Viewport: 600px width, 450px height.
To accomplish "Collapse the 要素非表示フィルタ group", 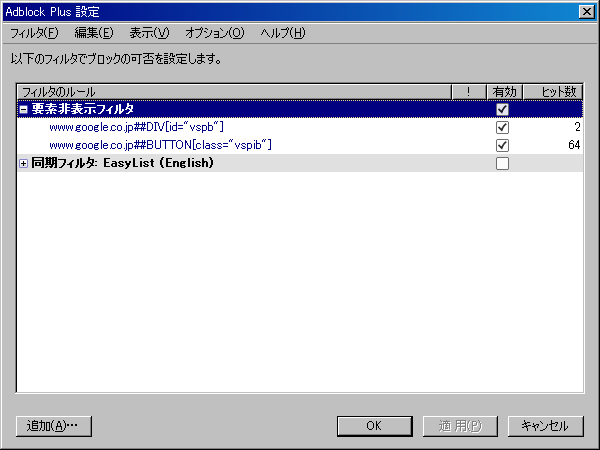I will (x=24, y=109).
